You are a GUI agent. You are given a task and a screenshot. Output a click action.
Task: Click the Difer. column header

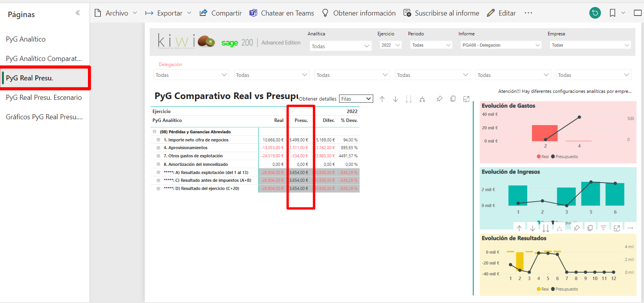click(329, 120)
